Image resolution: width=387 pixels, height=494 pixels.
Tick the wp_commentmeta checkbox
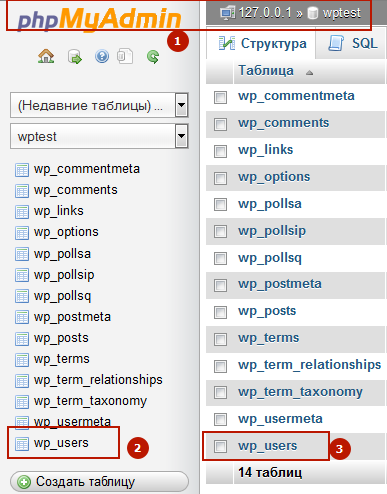coord(220,97)
